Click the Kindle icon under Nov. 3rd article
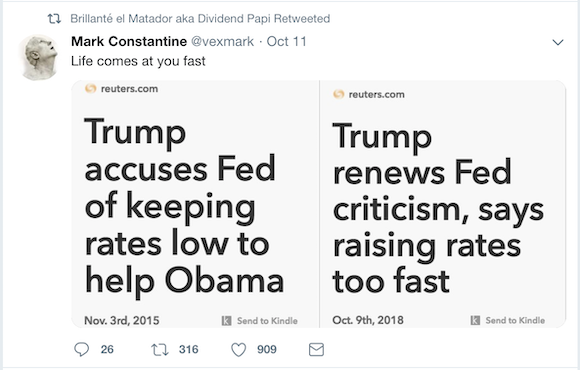Viewport: 580px width, 370px height. tap(226, 320)
